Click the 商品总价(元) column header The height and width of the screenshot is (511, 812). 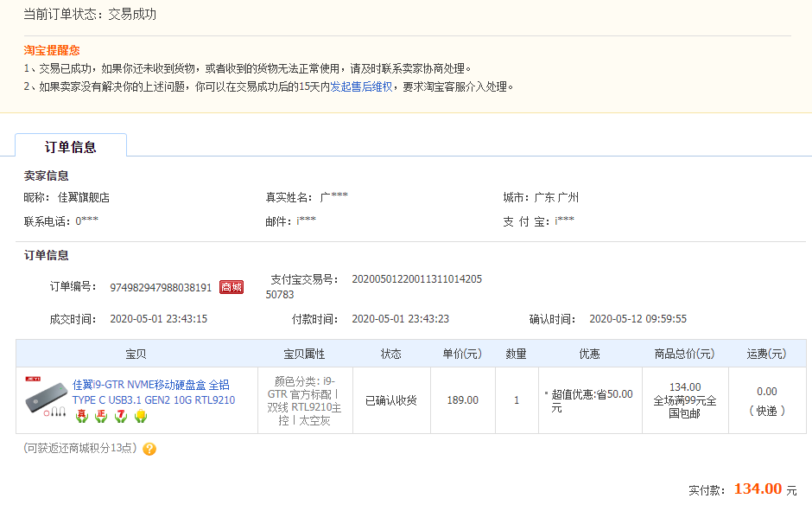685,354
